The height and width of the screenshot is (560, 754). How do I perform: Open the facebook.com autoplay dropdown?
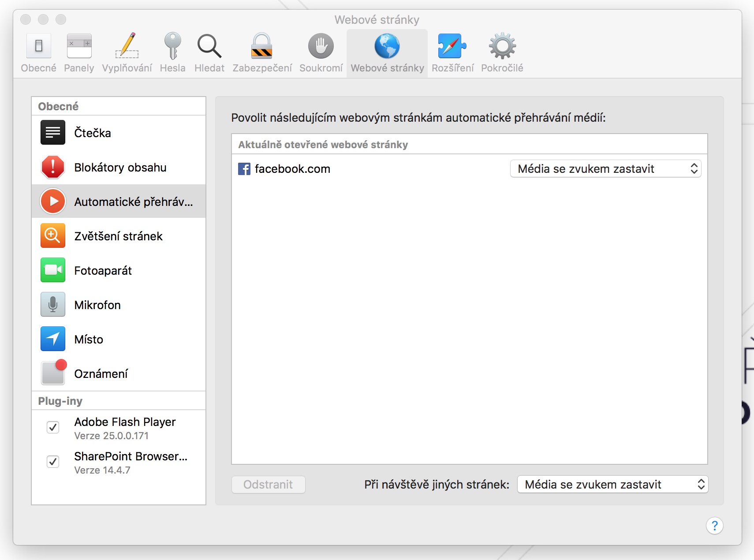(x=606, y=169)
